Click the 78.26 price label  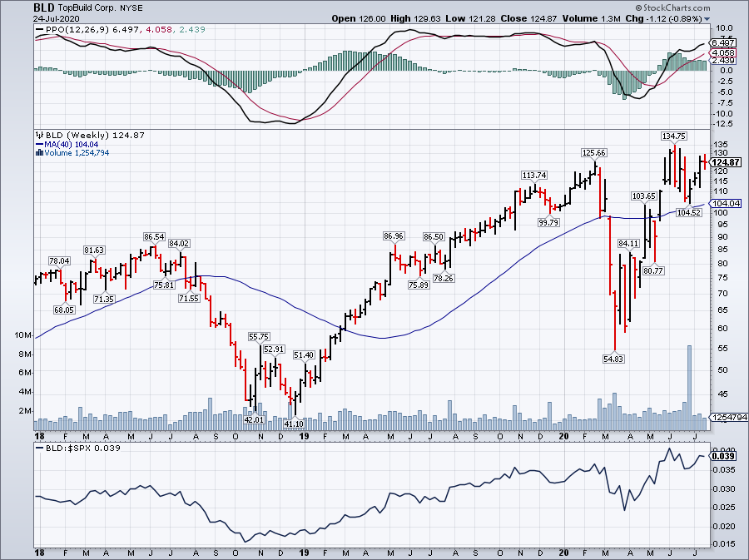(x=444, y=278)
